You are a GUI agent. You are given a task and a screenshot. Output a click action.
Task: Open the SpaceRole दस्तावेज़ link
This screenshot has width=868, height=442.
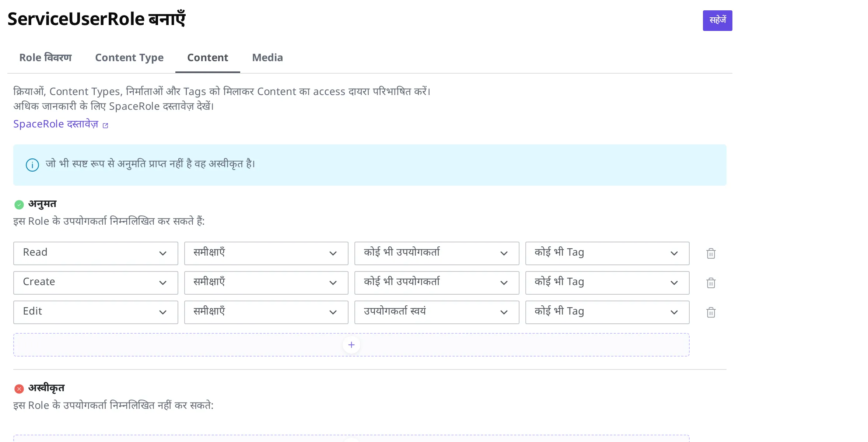pyautogui.click(x=56, y=124)
